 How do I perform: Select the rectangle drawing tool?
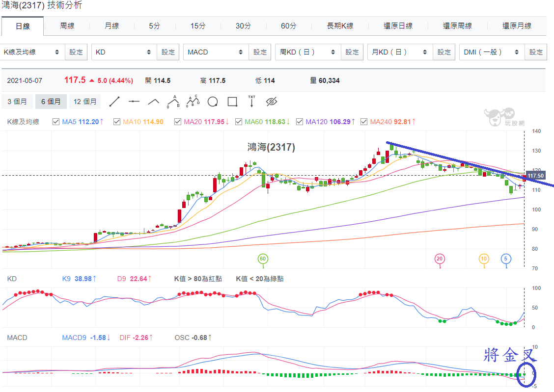232,102
